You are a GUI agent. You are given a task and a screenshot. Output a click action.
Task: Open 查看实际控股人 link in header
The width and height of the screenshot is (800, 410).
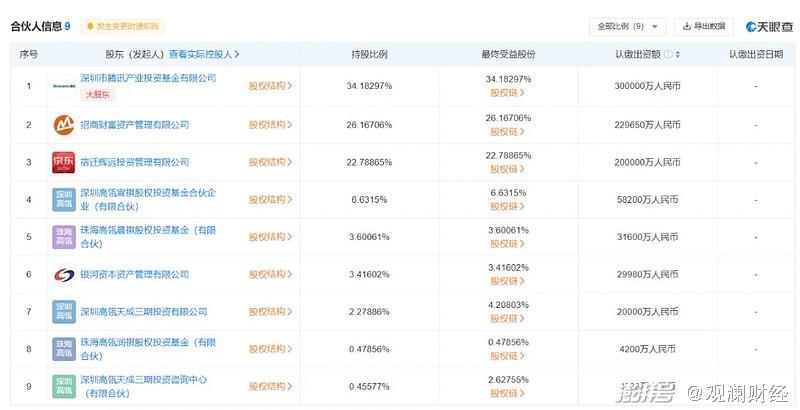click(x=204, y=54)
